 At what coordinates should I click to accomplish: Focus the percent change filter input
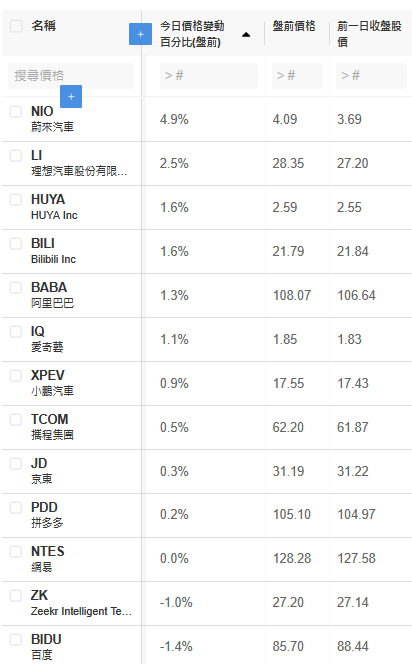209,76
